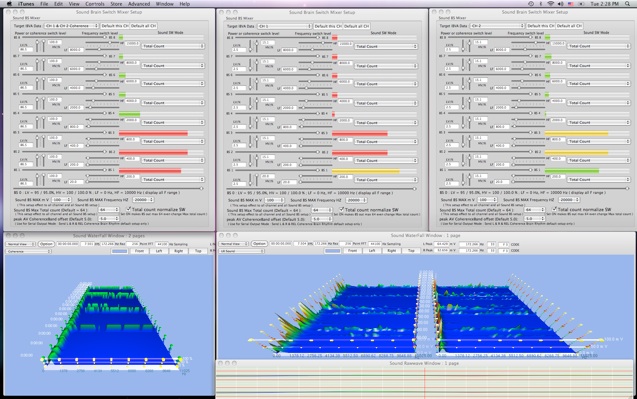
Task: Open BS 3 Total Count dropdown in Ch 2 mixer window
Action: pos(598,141)
